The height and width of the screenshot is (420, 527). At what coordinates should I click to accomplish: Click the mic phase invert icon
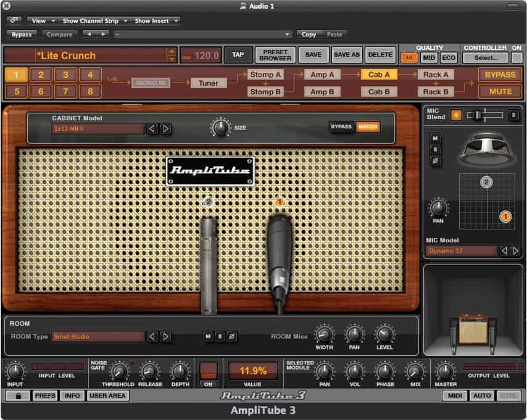434,161
